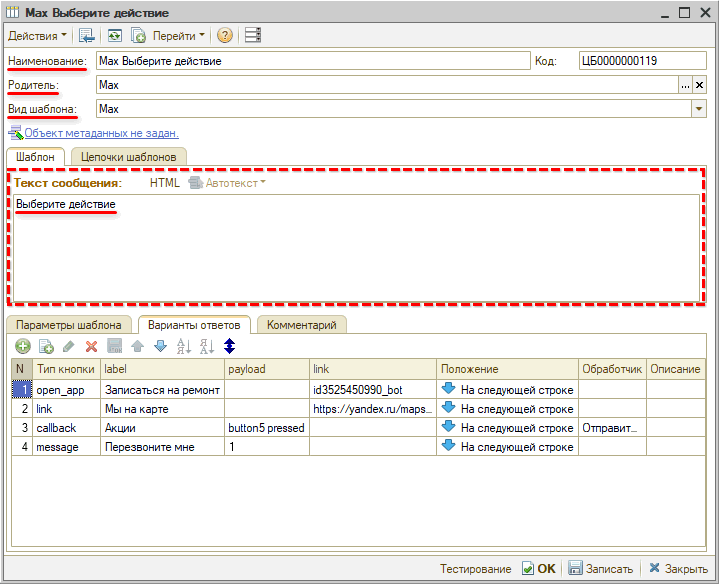Switch to the Параметры шаблона tab
This screenshot has width=719, height=584.
tap(69, 324)
